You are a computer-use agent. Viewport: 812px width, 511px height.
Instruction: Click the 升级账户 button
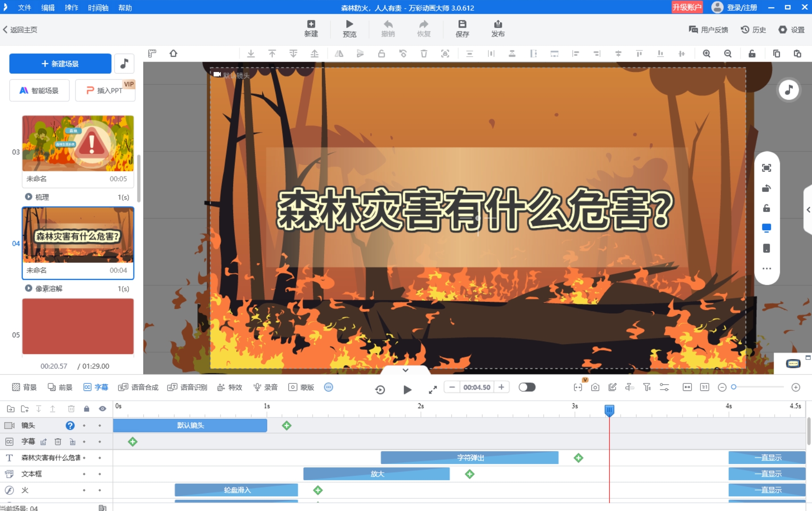tap(687, 7)
